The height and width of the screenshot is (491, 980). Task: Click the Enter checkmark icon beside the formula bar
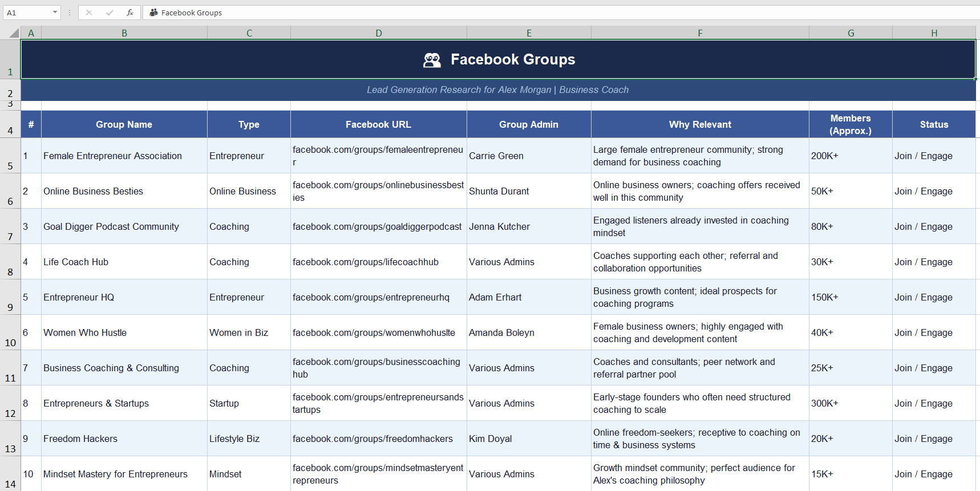pos(110,13)
